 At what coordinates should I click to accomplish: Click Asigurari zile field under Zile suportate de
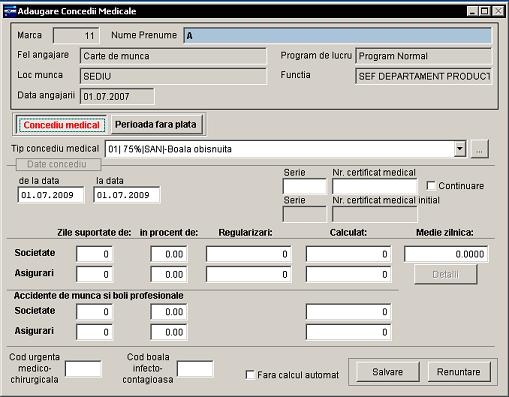click(94, 275)
